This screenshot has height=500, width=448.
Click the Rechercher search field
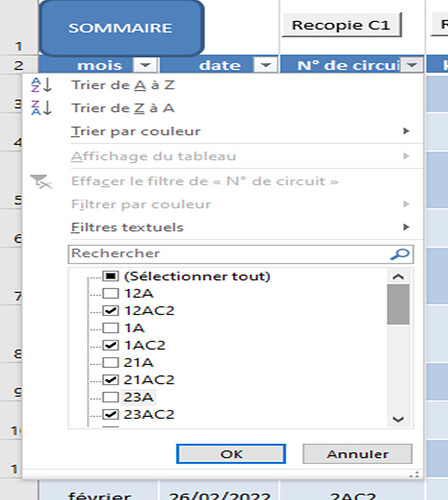[241, 254]
